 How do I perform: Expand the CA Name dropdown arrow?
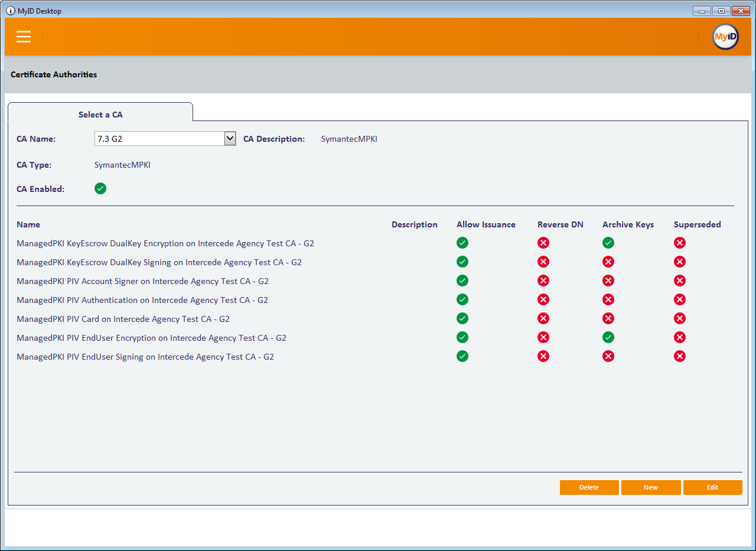[230, 139]
